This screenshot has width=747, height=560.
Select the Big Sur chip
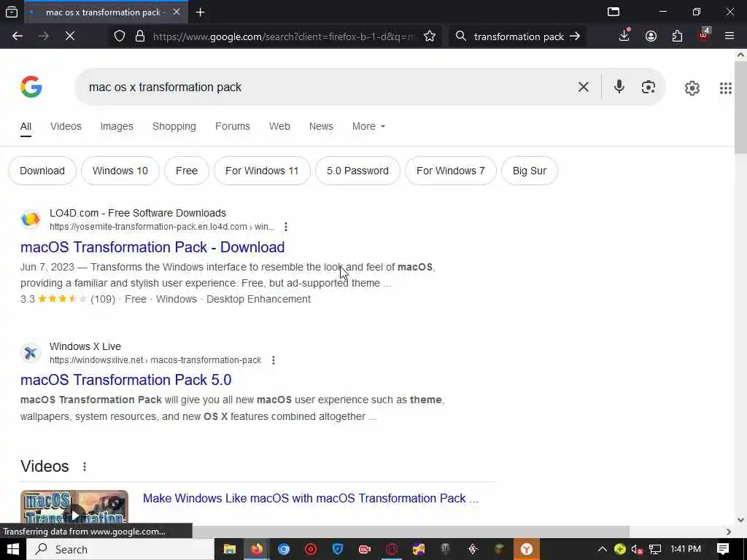pos(530,171)
